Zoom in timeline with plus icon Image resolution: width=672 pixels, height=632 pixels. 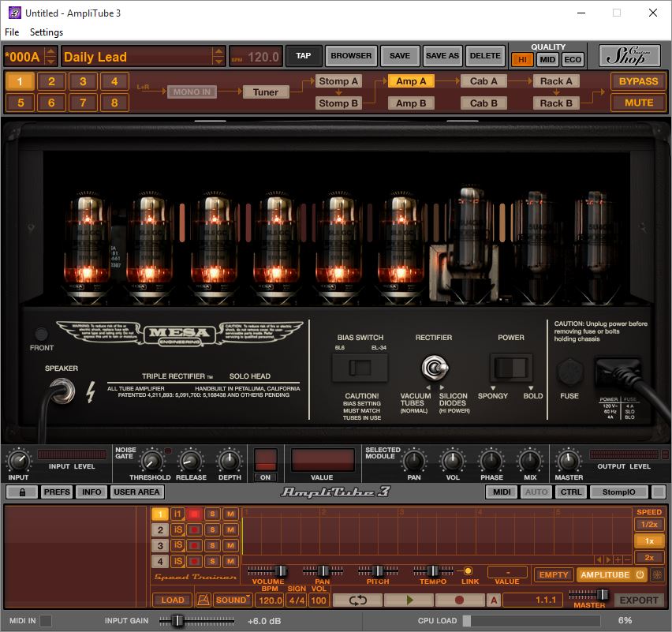click(618, 559)
